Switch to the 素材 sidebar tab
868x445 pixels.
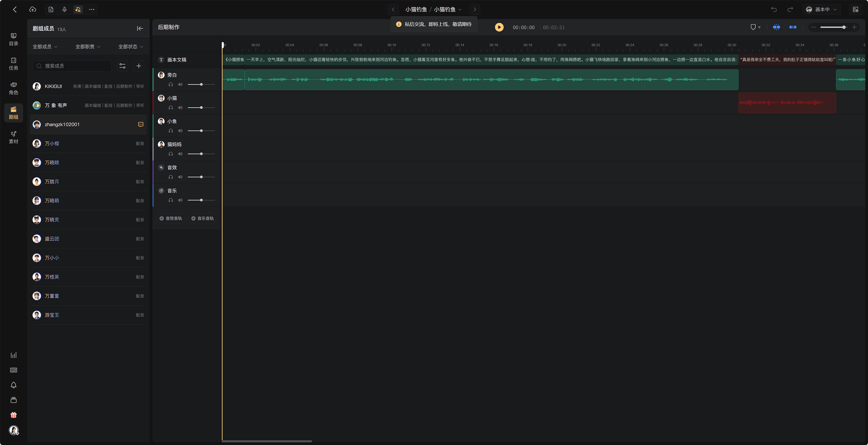pyautogui.click(x=14, y=137)
